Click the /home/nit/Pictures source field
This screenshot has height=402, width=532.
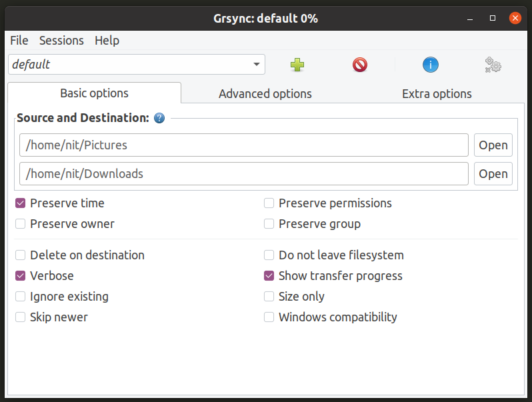pos(244,145)
